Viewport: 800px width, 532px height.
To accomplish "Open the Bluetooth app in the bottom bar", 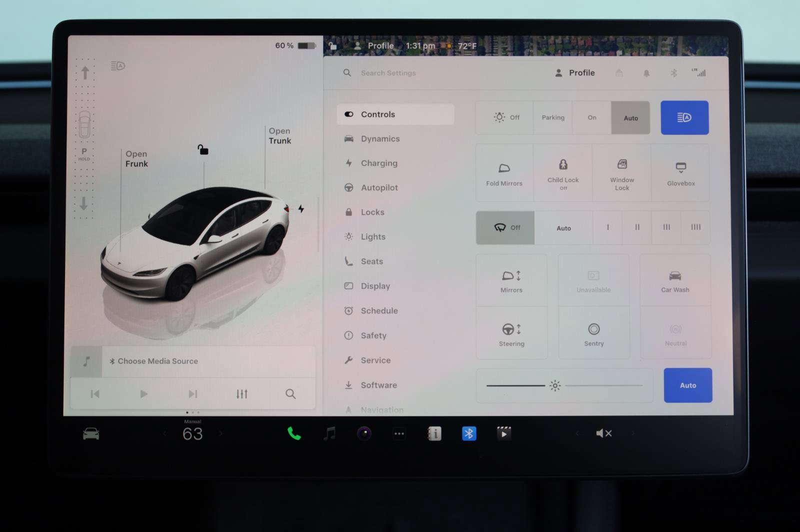I will coord(469,433).
